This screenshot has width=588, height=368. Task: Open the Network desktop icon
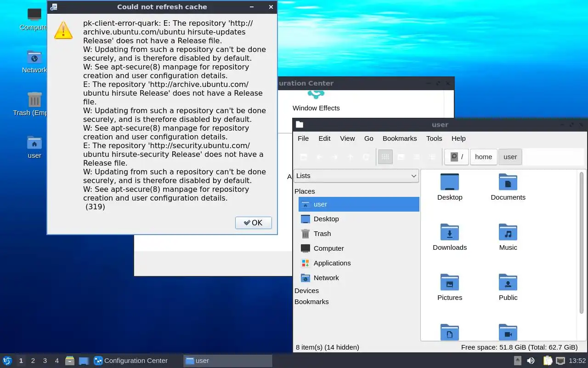[34, 62]
